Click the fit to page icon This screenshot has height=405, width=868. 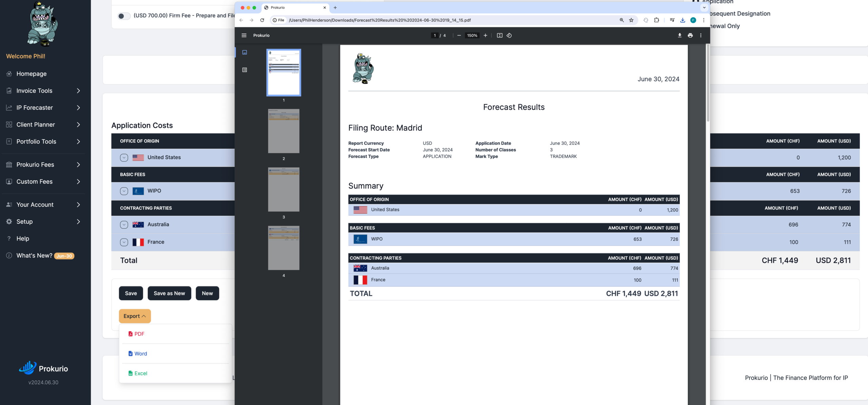[x=499, y=35]
